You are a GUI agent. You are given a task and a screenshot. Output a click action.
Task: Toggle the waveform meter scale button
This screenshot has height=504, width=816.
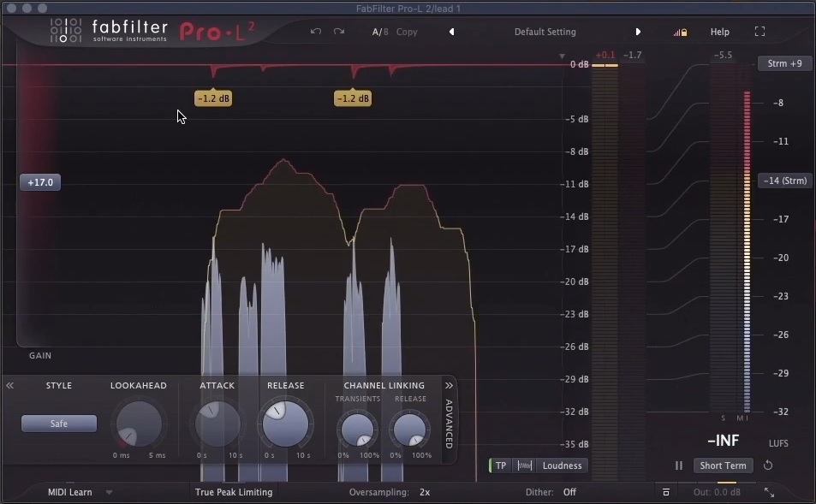pos(525,465)
